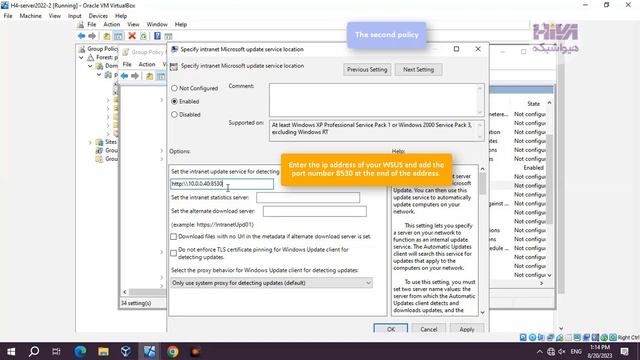Open Window menu in Group Policy Management
The height and width of the screenshot is (360, 640).
click(157, 24)
